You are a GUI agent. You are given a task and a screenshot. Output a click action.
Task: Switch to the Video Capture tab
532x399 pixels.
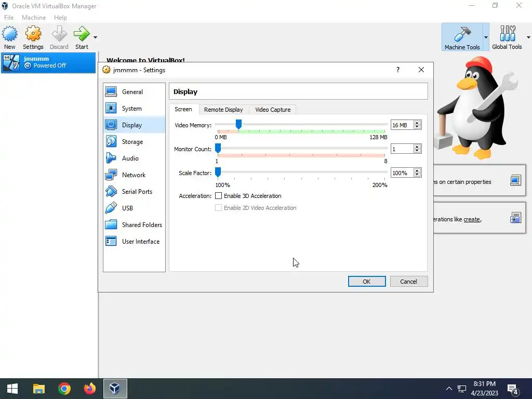point(273,110)
